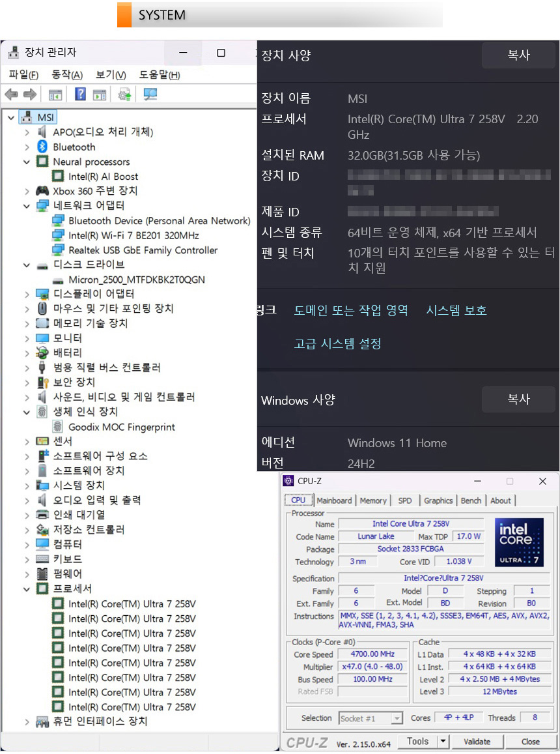This screenshot has height=754, width=560.
Task: Expand the 디스플레이 어댑터 category
Action: coord(27,294)
